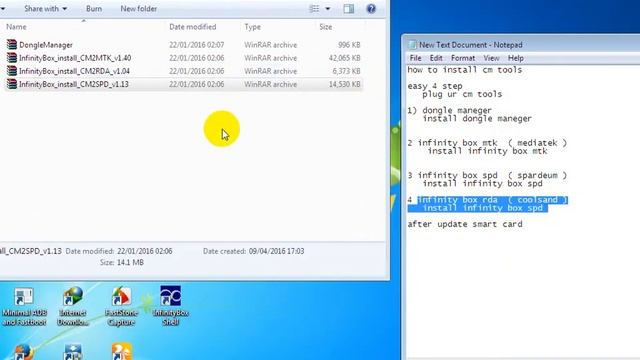This screenshot has width=640, height=360.
Task: Sort files by the Size column header
Action: pyautogui.click(x=325, y=27)
